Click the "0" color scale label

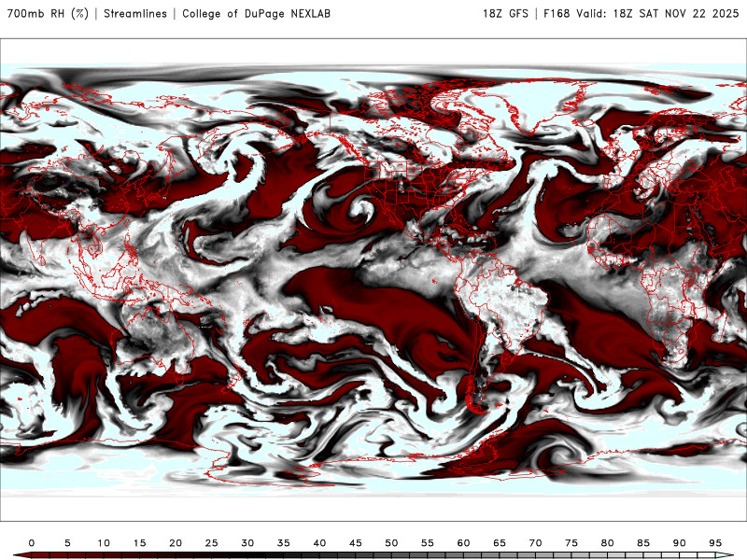[32, 543]
